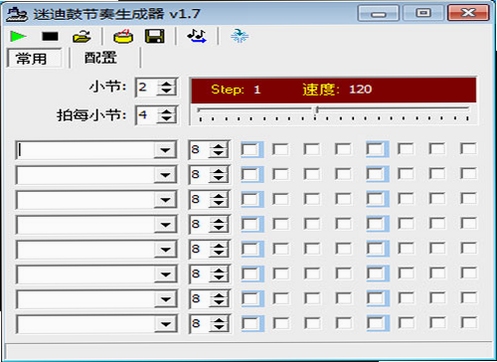Click the blue arrows toolbar icon
This screenshot has height=362, width=497.
point(239,36)
